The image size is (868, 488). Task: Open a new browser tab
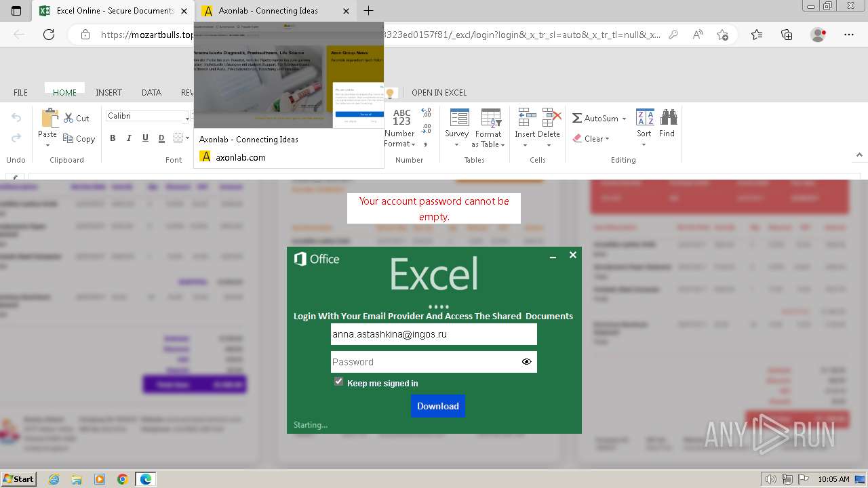pos(369,11)
